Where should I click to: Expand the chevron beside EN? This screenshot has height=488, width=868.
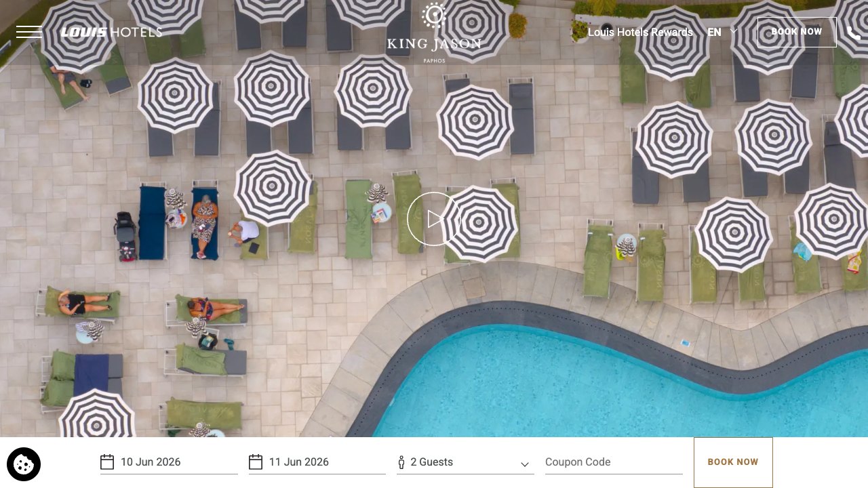coord(733,31)
